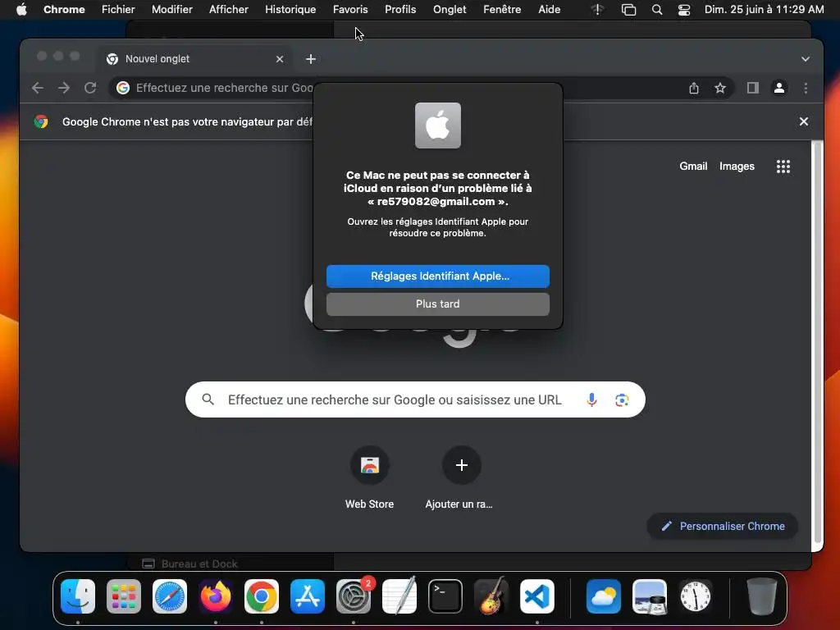
Task: Open the Historique menu
Action: [290, 9]
